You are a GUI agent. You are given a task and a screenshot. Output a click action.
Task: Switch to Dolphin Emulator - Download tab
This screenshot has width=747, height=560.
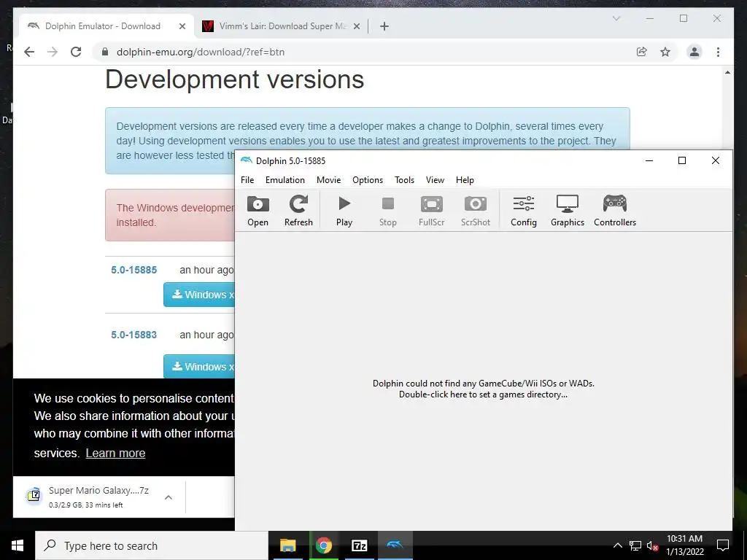click(x=102, y=26)
